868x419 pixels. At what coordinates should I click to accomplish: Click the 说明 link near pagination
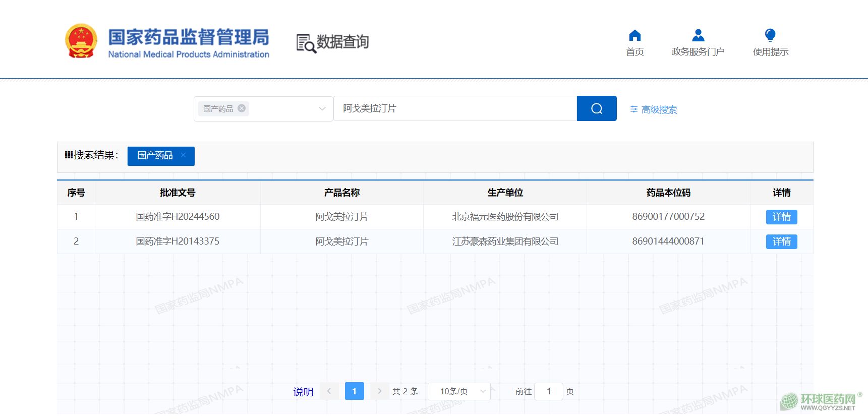click(x=303, y=392)
